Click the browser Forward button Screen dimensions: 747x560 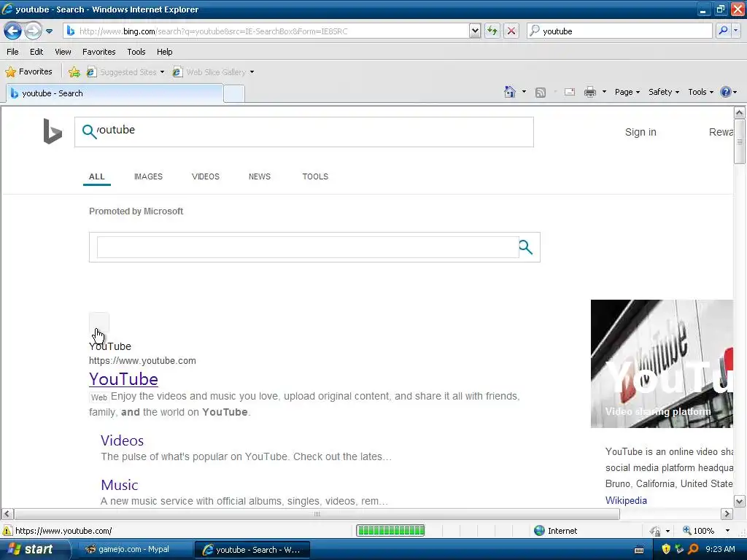pyautogui.click(x=33, y=31)
